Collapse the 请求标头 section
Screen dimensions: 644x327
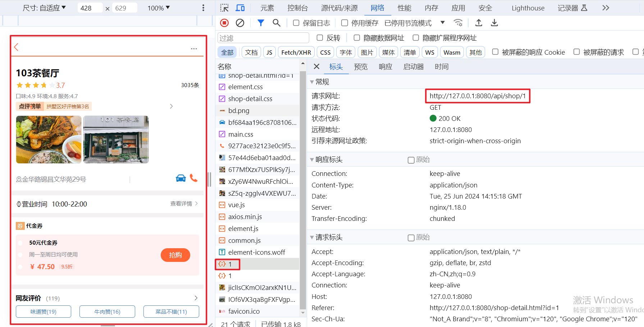point(312,237)
